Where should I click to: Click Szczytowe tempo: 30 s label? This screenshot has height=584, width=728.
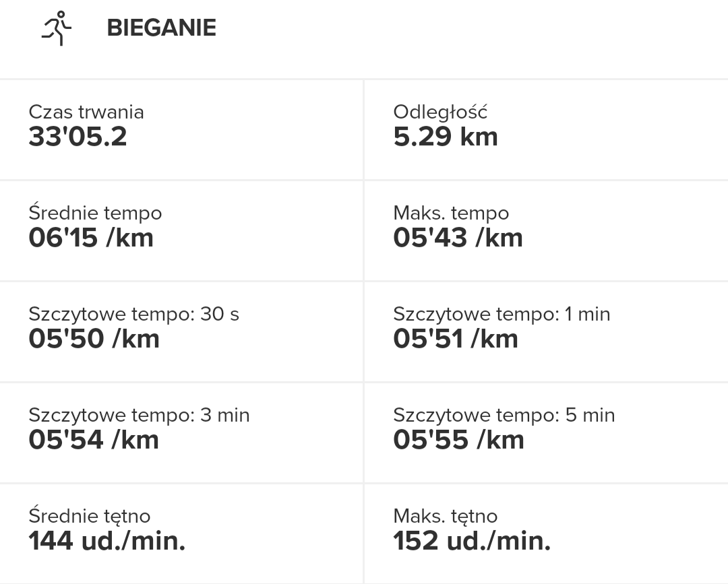[133, 314]
